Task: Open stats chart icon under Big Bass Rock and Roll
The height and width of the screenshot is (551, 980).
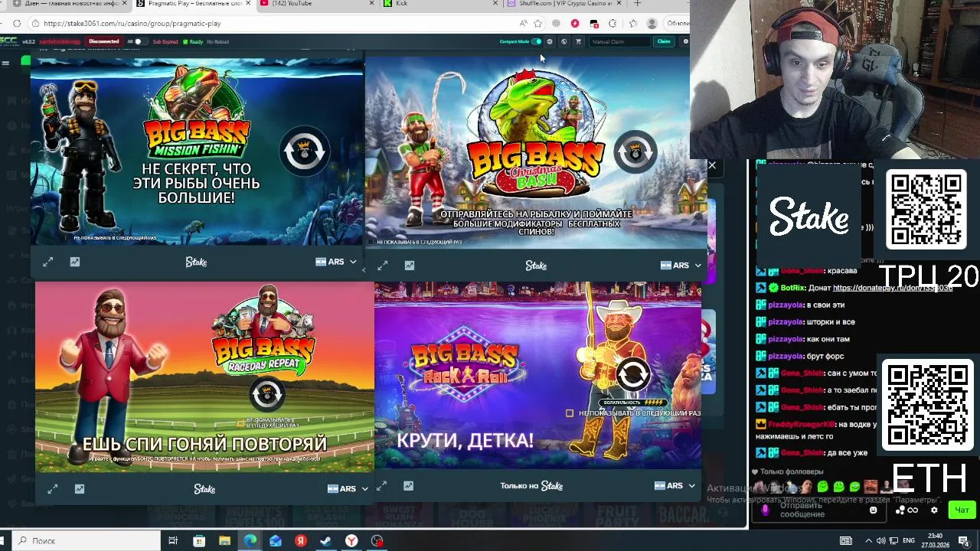Action: click(x=408, y=486)
